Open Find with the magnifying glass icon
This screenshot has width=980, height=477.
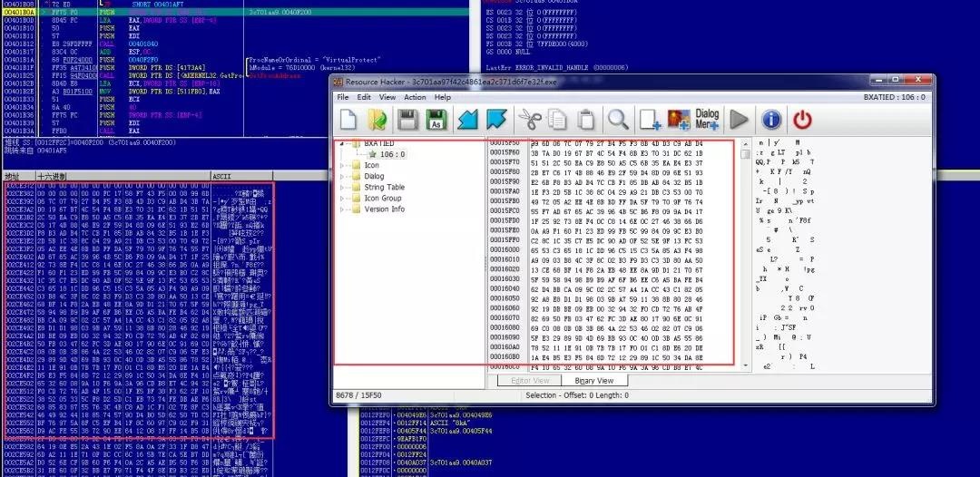[x=618, y=119]
